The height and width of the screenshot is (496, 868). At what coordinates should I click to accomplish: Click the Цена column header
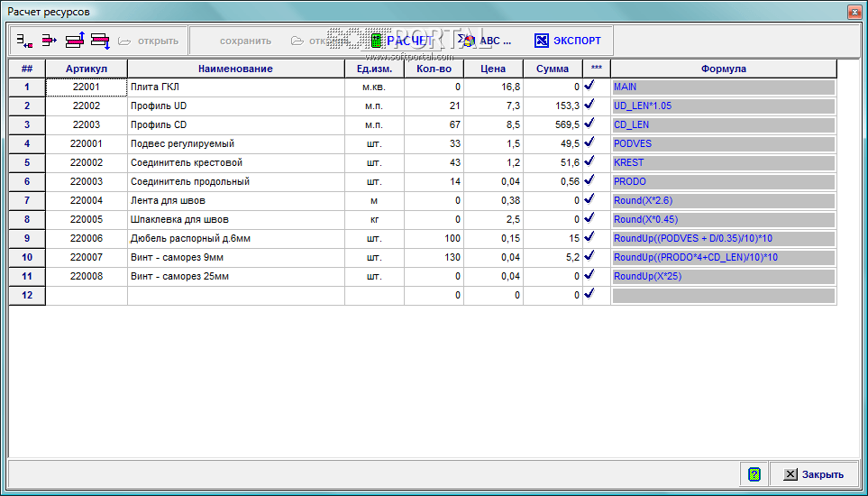click(x=493, y=69)
